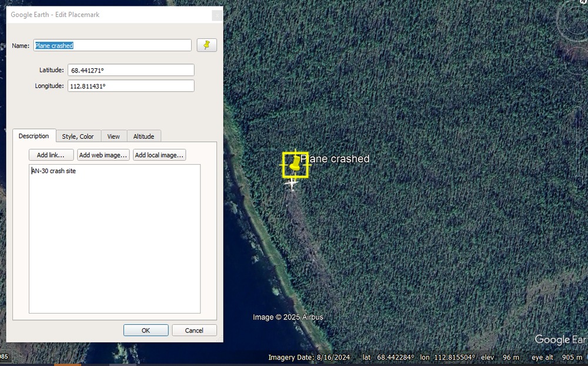This screenshot has height=366, width=588.
Task: Confirm placemark with OK button
Action: (x=146, y=330)
